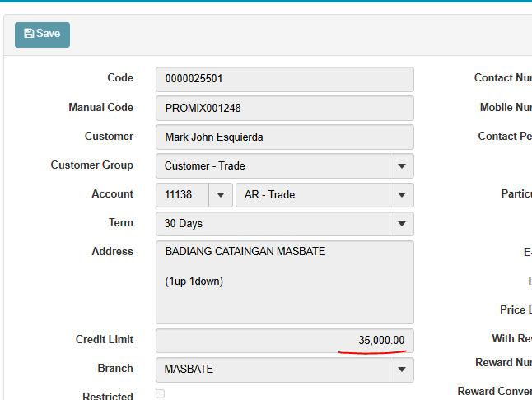This screenshot has width=532, height=400.
Task: Click the Customer name text field
Action: [284, 137]
